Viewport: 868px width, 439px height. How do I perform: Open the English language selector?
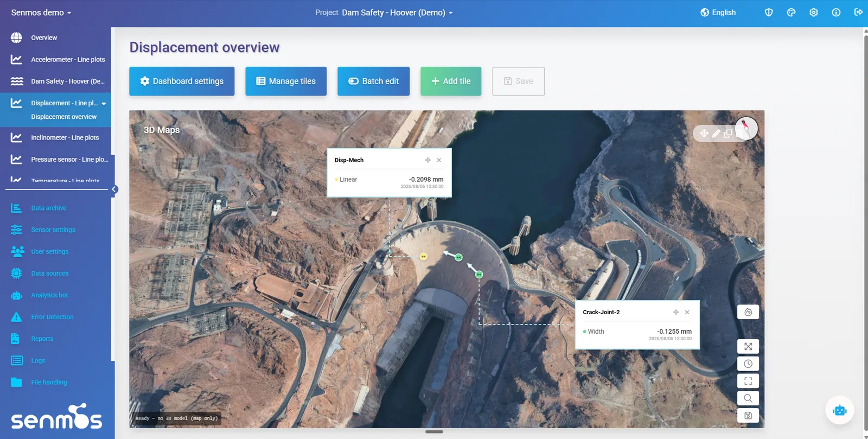tap(718, 12)
